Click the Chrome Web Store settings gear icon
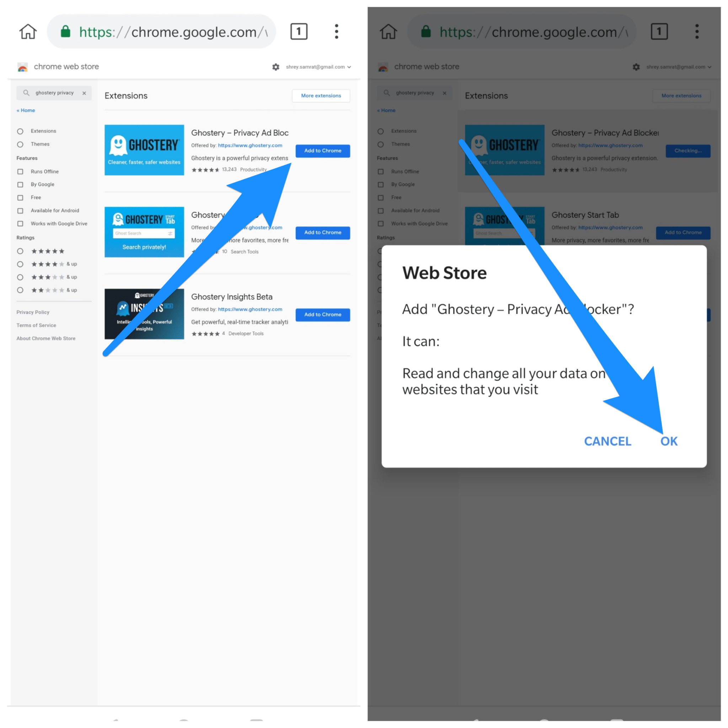The width and height of the screenshot is (728, 728). (277, 66)
